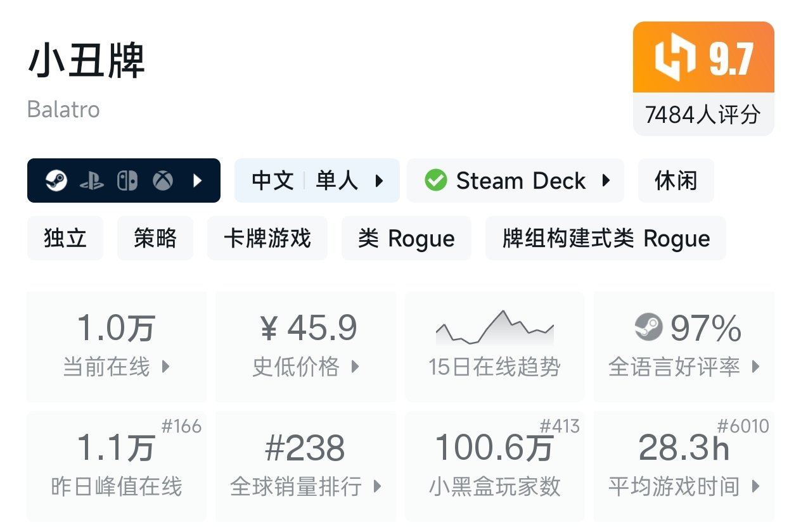Click the Xiaoheihe logo in score badge
Viewport: 801px width, 532px height.
(x=674, y=60)
